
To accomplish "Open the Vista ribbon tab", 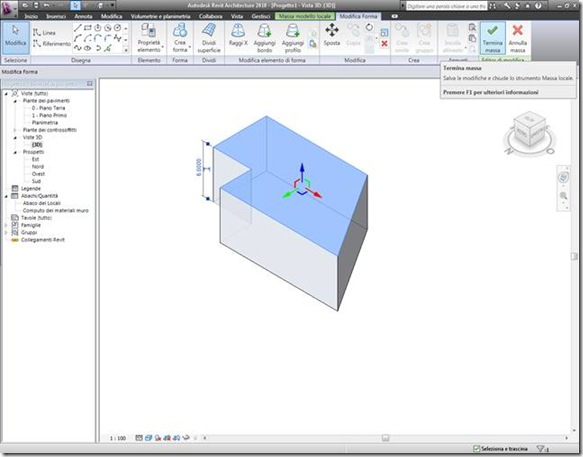I will 237,16.
